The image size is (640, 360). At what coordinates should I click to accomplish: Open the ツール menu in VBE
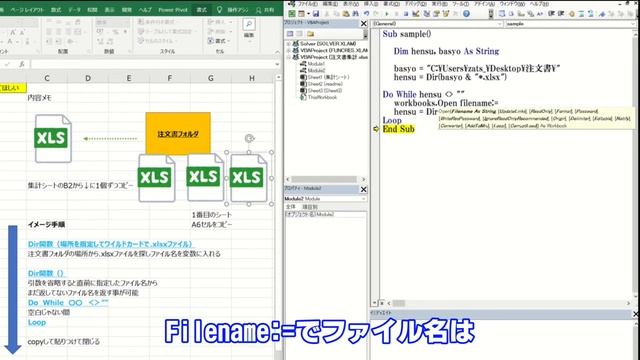tap(460, 4)
